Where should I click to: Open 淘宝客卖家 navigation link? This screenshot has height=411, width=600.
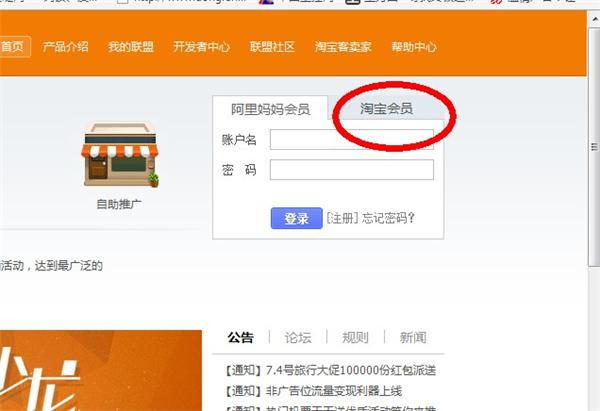click(343, 47)
